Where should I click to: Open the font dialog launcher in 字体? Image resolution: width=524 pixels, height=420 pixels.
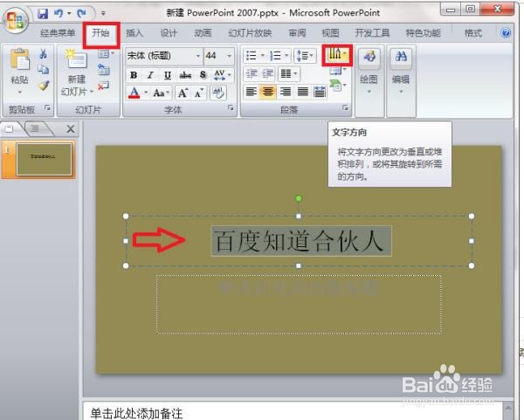pos(231,108)
